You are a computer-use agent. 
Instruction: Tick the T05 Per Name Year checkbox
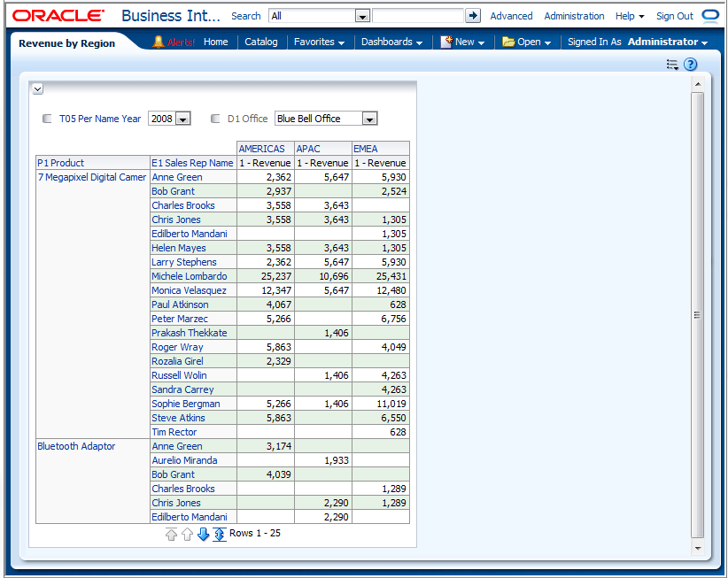[47, 119]
